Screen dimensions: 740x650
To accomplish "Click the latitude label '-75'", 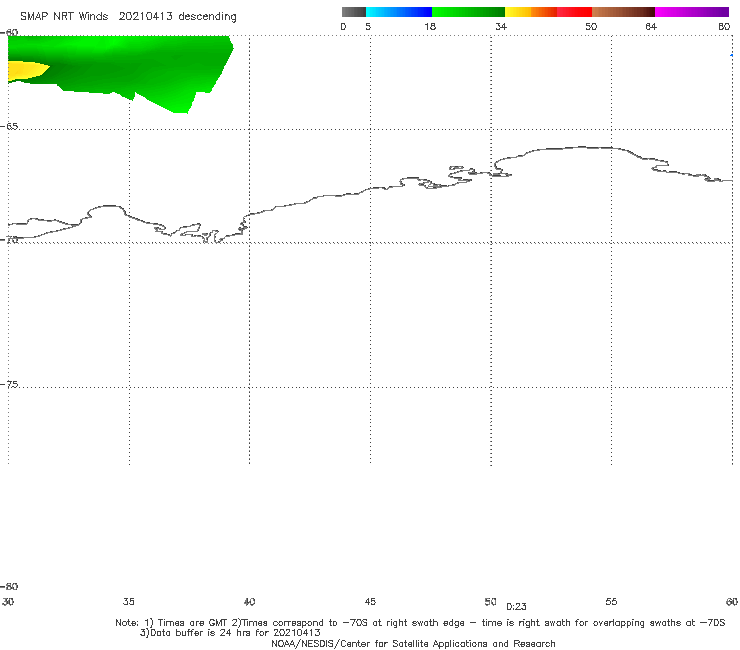I will pos(9,385).
